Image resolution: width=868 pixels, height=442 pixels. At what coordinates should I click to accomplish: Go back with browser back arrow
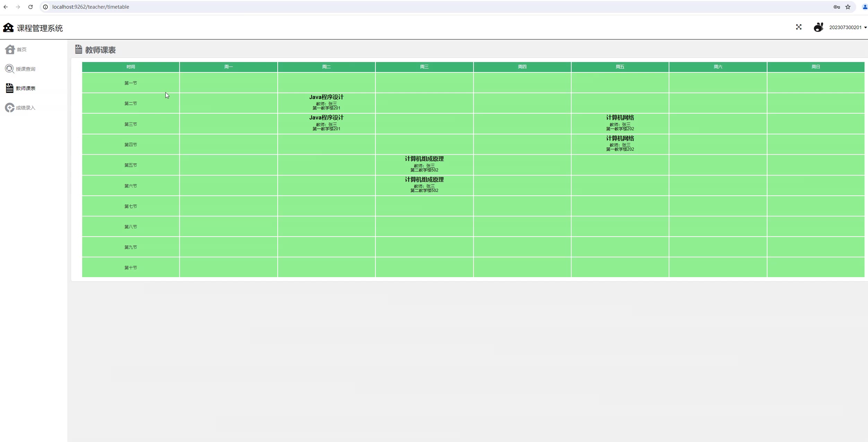pos(6,7)
